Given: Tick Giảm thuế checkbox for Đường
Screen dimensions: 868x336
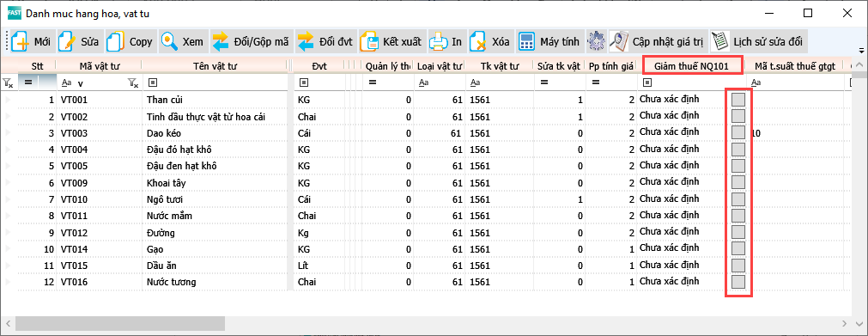Looking at the screenshot, I should click(738, 232).
